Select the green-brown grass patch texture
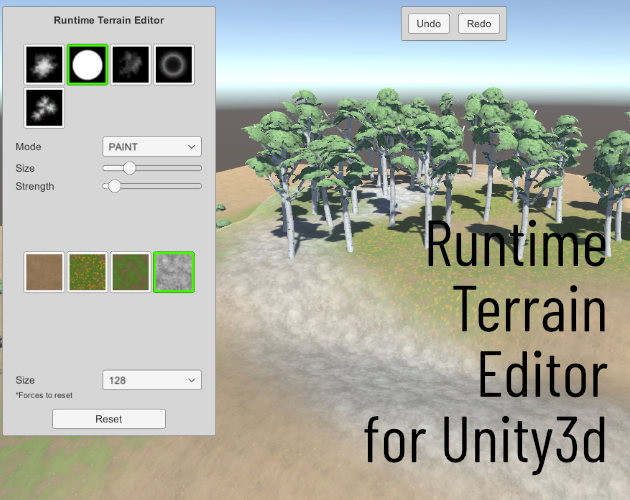 [131, 272]
